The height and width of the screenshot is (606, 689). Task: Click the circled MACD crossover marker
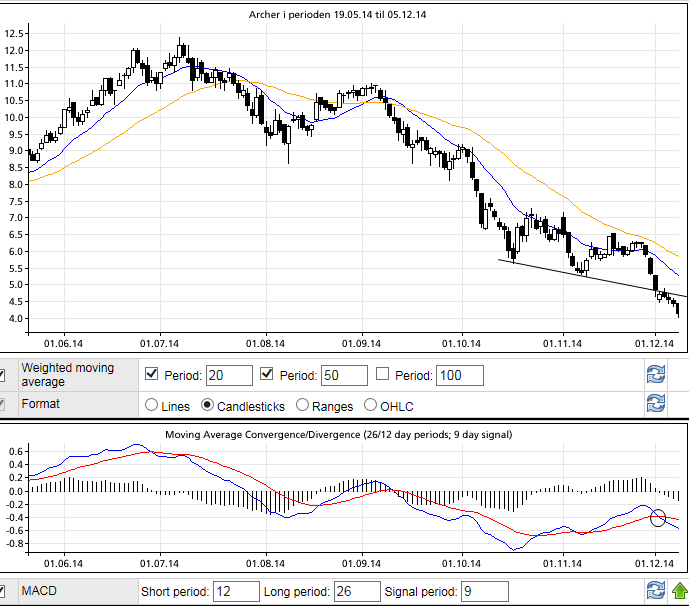(658, 517)
